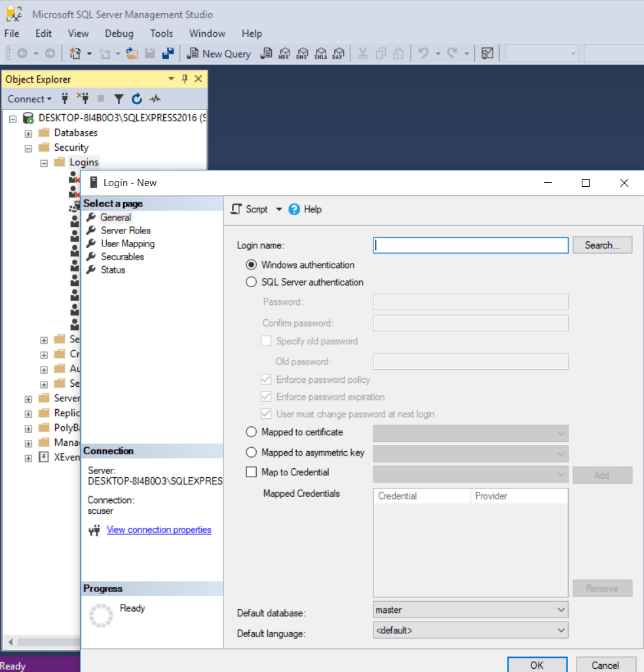Expand the Databases tree node

28,133
